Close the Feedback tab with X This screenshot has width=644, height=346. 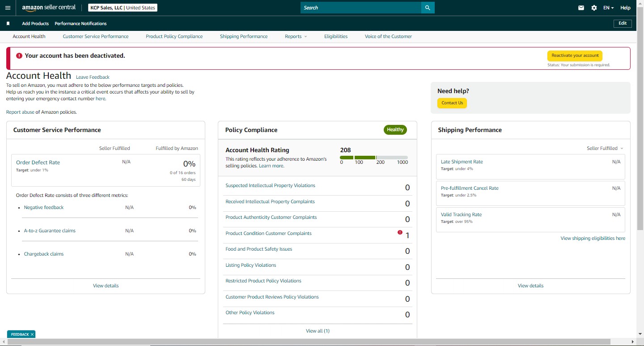click(32, 334)
